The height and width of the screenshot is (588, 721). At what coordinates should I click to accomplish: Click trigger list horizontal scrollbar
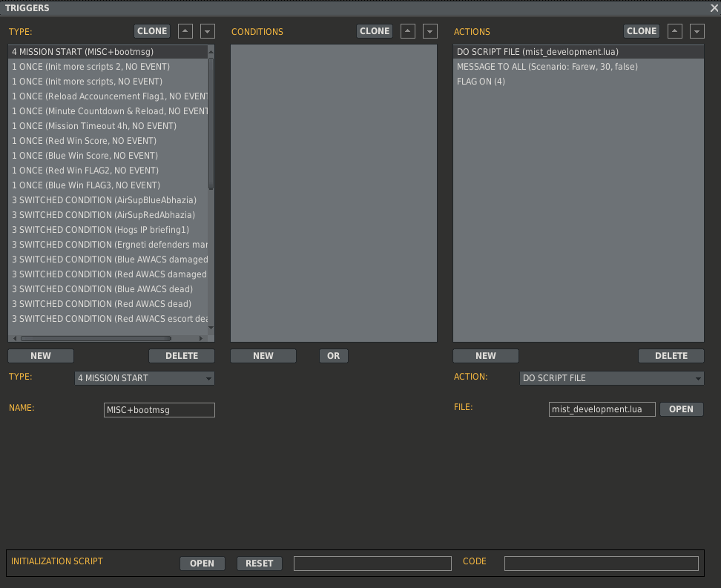(x=96, y=338)
